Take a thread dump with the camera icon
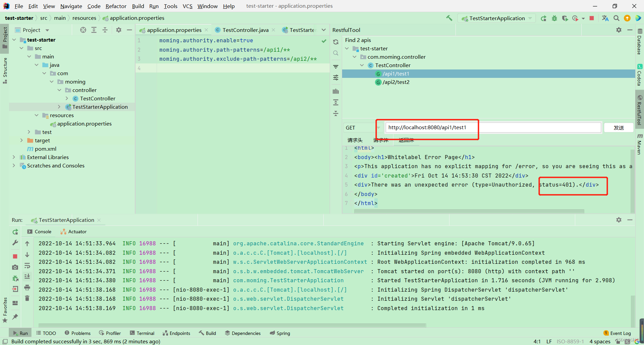This screenshot has height=345, width=644. [x=15, y=267]
